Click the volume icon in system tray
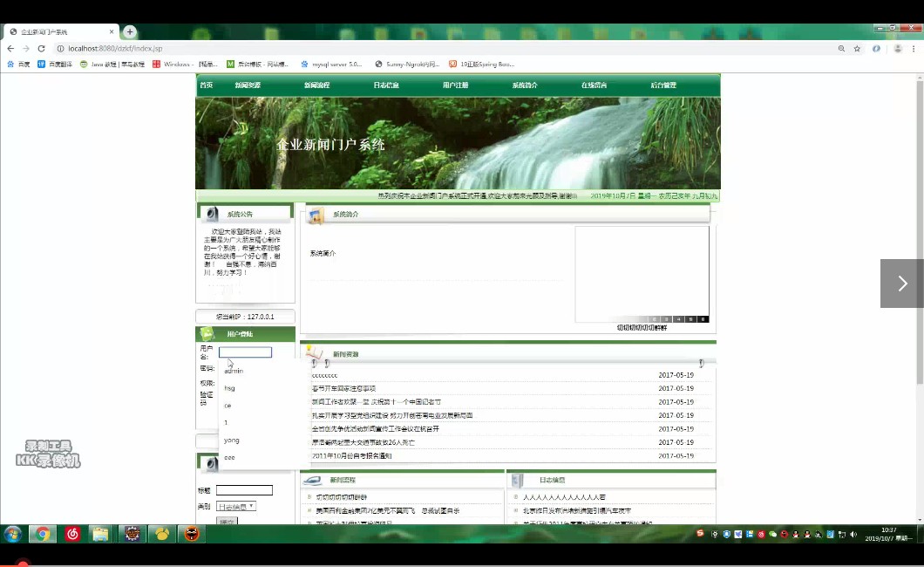This screenshot has height=567, width=924. click(x=853, y=534)
